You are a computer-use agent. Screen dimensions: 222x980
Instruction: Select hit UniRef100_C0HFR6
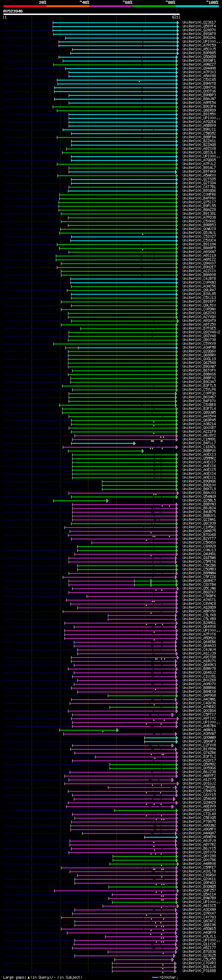pos(199,194)
